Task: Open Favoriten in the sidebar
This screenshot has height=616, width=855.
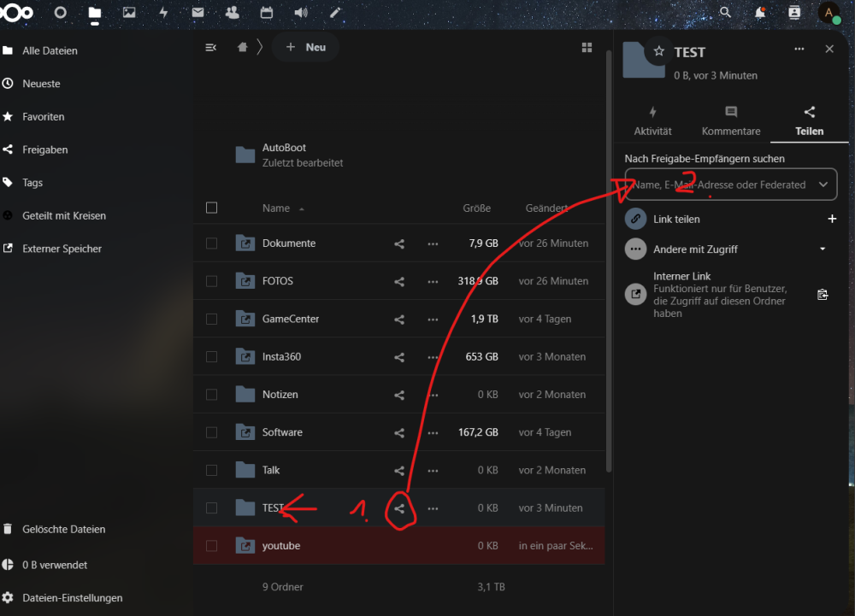Action: (43, 116)
